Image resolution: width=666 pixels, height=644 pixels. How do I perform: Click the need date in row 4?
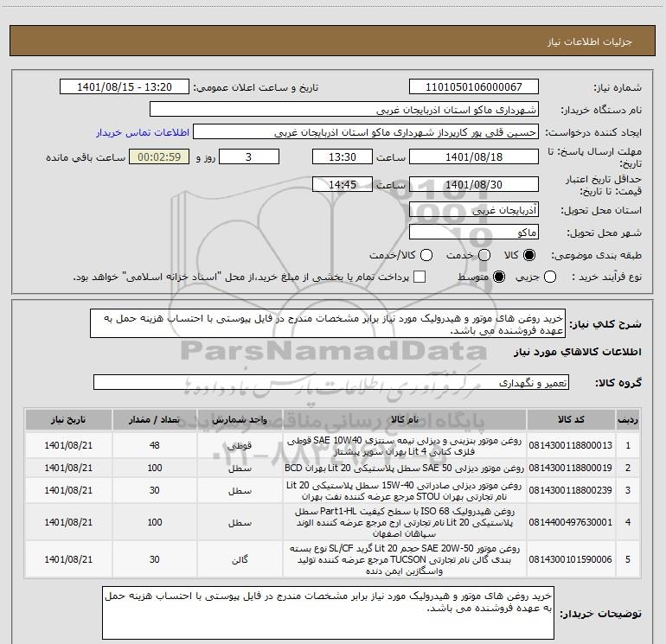pyautogui.click(x=68, y=522)
